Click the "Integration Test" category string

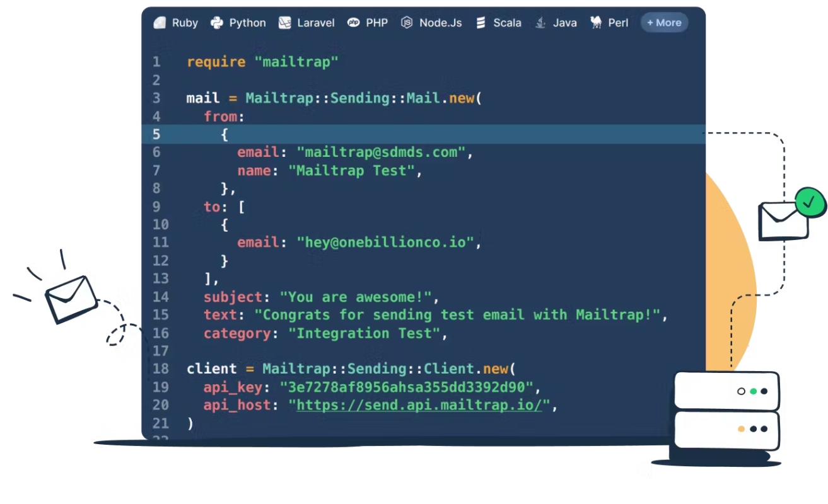click(x=363, y=333)
